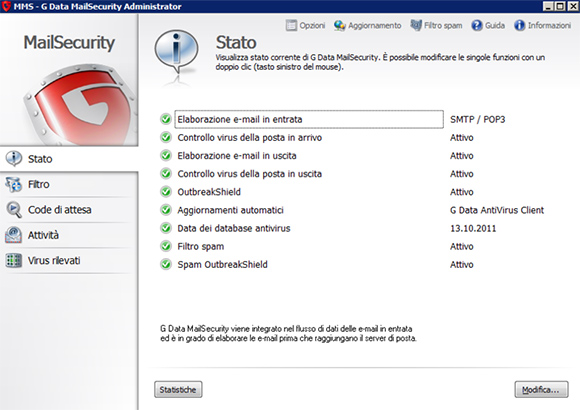Select the Attività sidebar icon
The height and width of the screenshot is (410, 580).
[14, 235]
